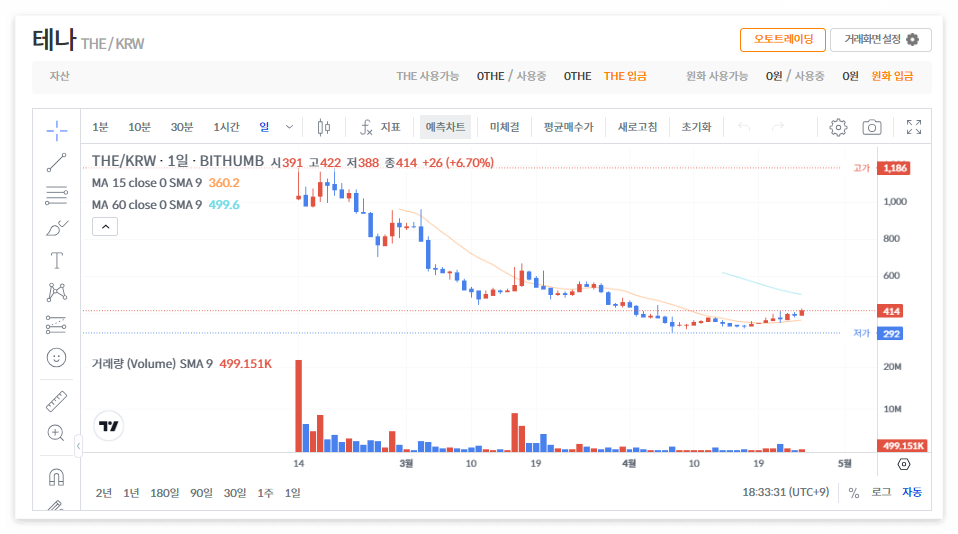Image resolution: width=958 pixels, height=534 pixels.
Task: Set the date range to 30일
Action: (x=235, y=493)
